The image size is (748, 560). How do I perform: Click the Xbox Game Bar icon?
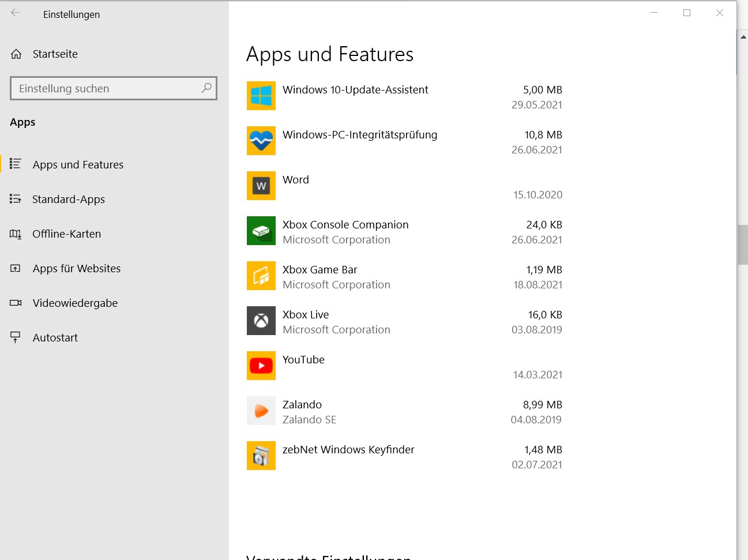tap(261, 276)
